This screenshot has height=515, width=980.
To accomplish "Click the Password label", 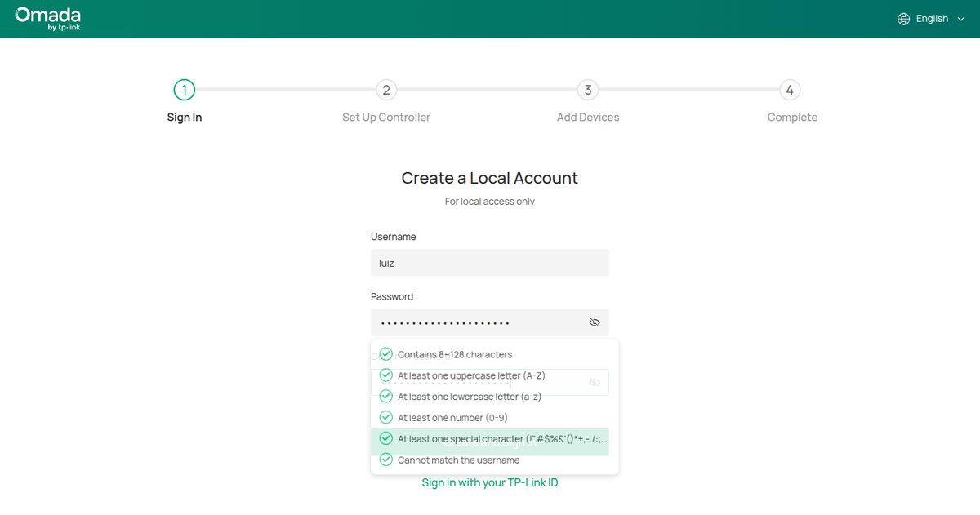I will pos(392,296).
